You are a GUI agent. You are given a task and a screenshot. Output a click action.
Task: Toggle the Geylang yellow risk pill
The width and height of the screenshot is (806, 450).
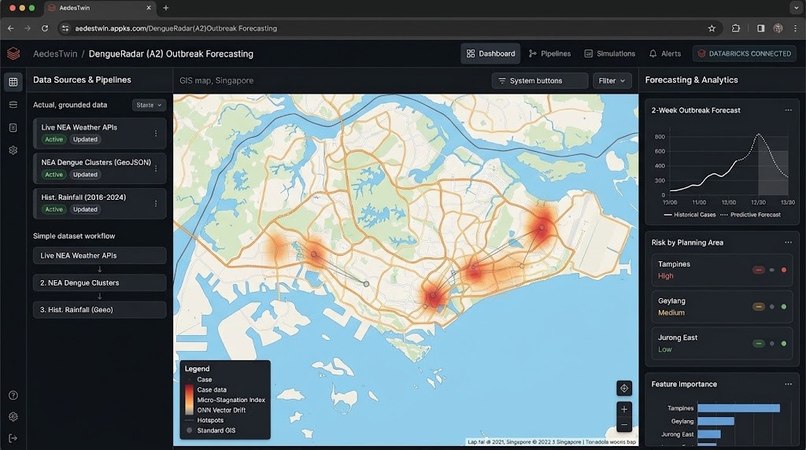tap(758, 307)
